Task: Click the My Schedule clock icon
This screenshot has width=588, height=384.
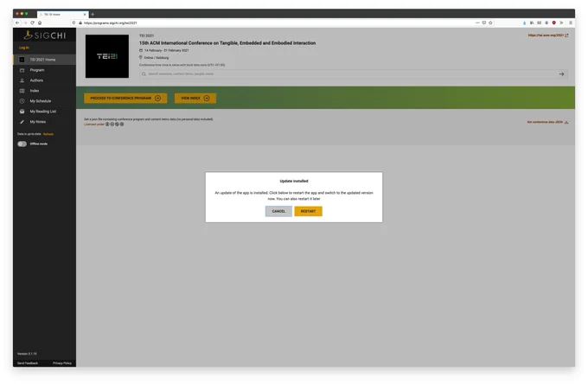Action: [22, 101]
